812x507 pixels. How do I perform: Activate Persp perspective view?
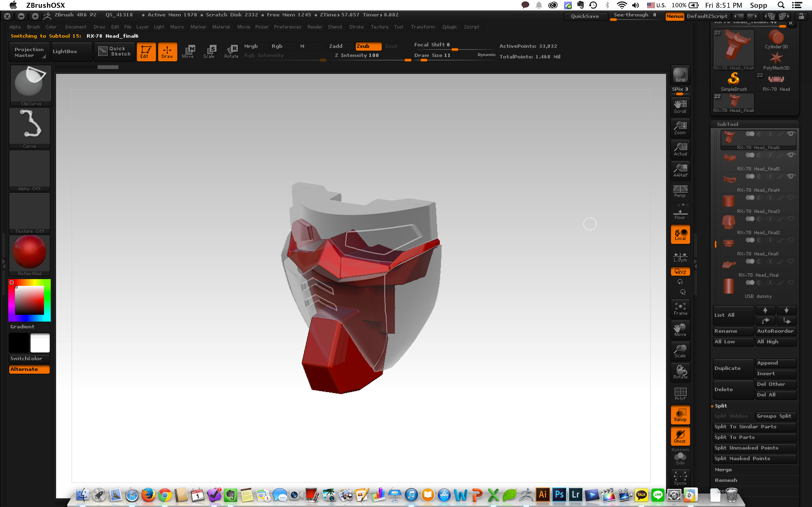pyautogui.click(x=680, y=191)
